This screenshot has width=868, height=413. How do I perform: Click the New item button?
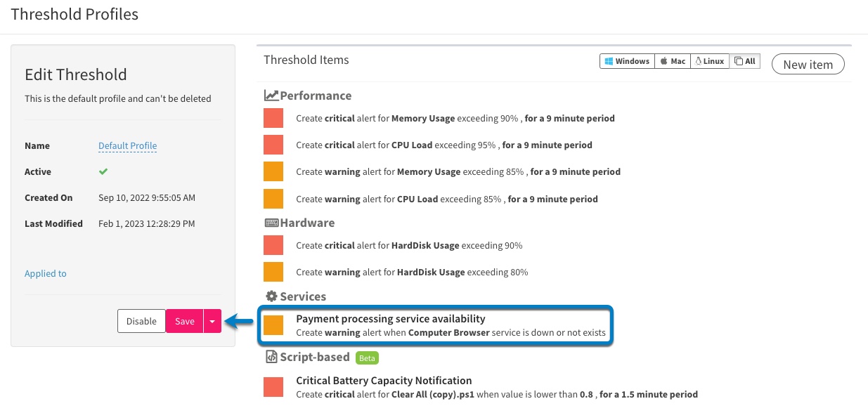pyautogui.click(x=808, y=65)
